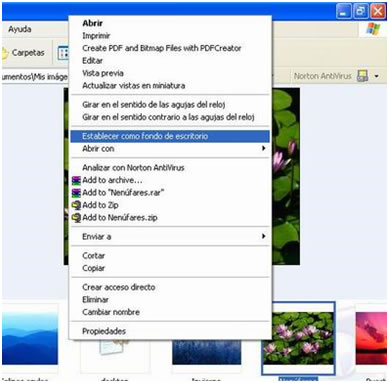Restore down the window

tap(361, 12)
